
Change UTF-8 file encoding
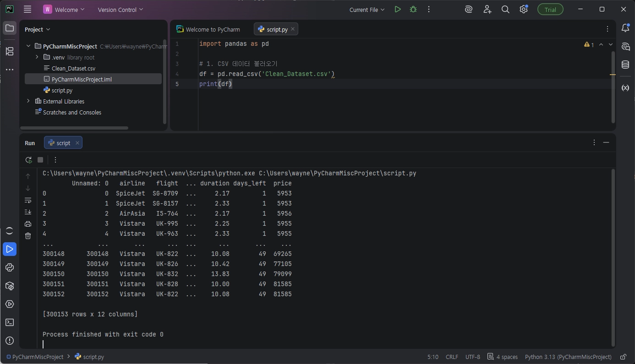point(473,357)
